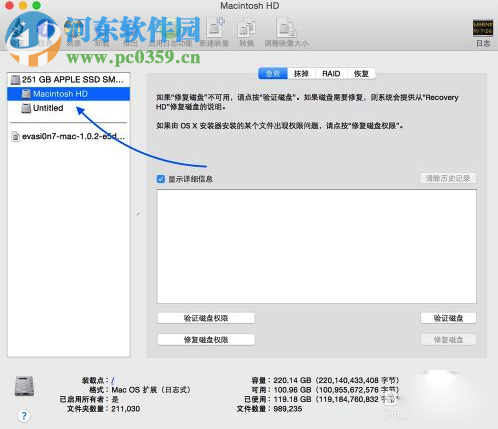
Task: Click the folder count value 211,030
Action: tap(126, 409)
